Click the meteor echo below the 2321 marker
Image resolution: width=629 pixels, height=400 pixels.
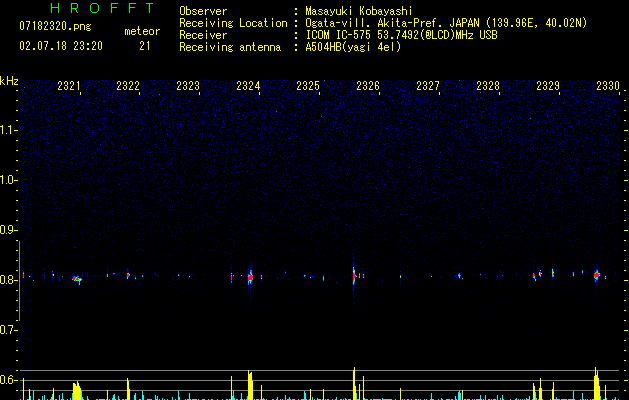point(77,279)
